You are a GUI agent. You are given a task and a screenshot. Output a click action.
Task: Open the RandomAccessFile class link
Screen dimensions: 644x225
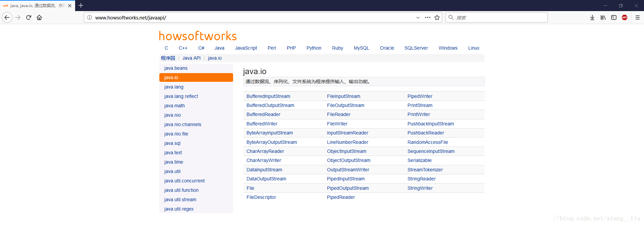pyautogui.click(x=428, y=142)
